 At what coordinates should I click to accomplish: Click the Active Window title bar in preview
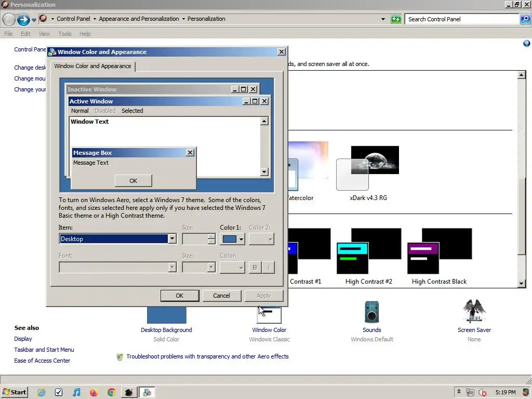[x=155, y=101]
